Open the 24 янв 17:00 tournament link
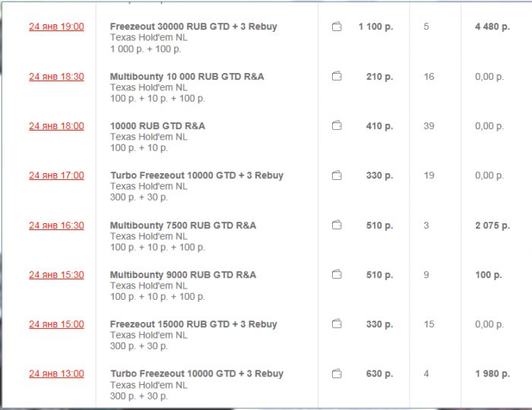 [x=56, y=175]
